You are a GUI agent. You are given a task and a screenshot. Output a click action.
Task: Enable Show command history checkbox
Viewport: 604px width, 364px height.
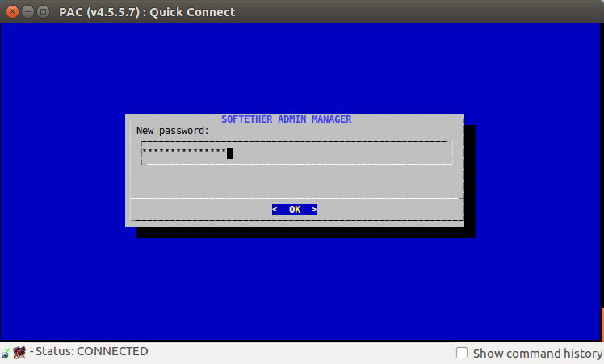click(461, 353)
